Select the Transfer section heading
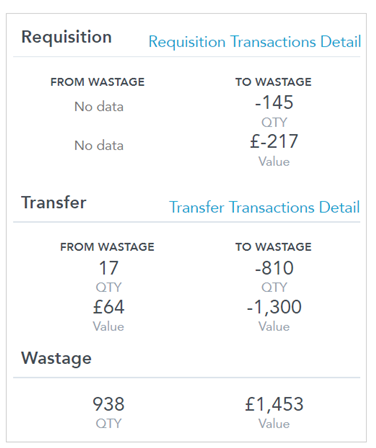 (x=54, y=202)
